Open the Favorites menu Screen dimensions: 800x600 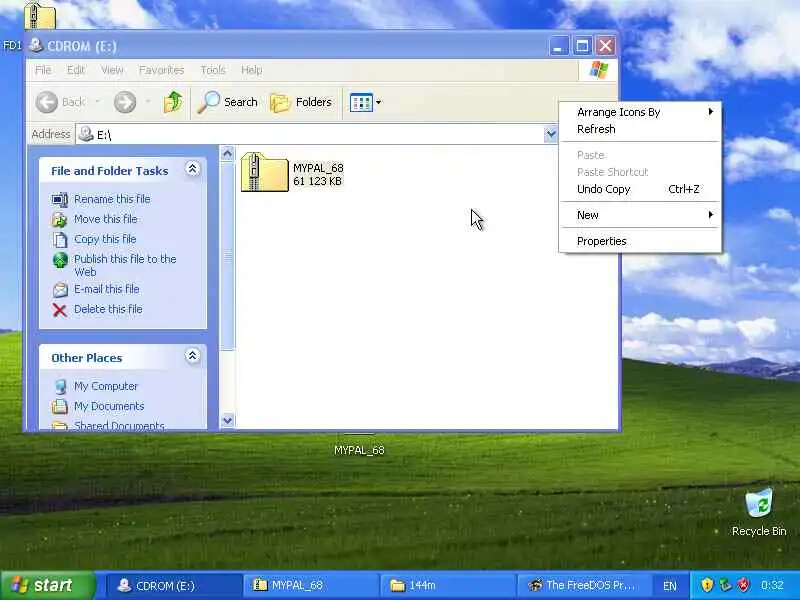pos(162,70)
